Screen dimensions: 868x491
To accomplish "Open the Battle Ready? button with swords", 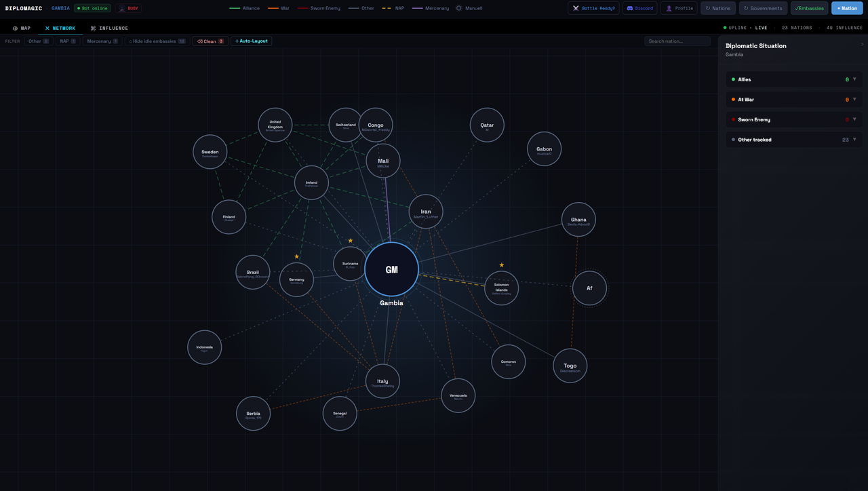I will coord(593,8).
